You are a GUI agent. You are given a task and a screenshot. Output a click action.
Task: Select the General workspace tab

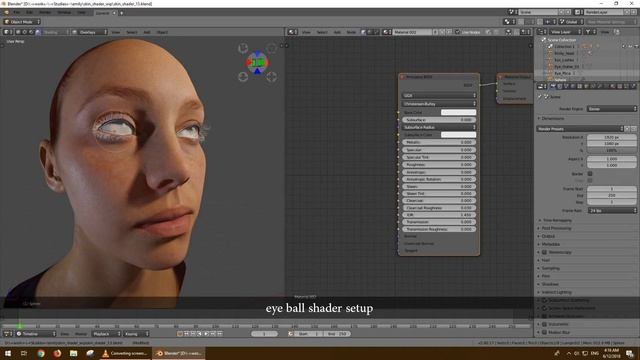pos(102,13)
